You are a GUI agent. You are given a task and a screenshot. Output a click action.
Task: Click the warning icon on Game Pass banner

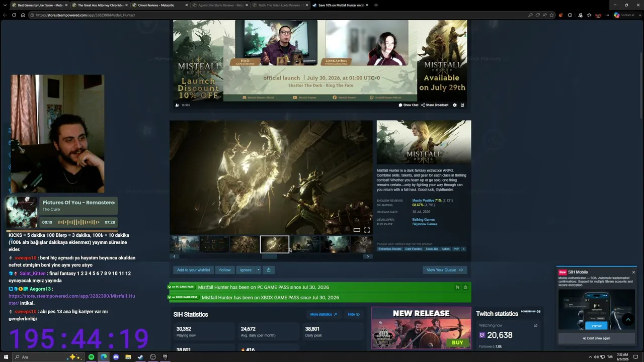[465, 287]
